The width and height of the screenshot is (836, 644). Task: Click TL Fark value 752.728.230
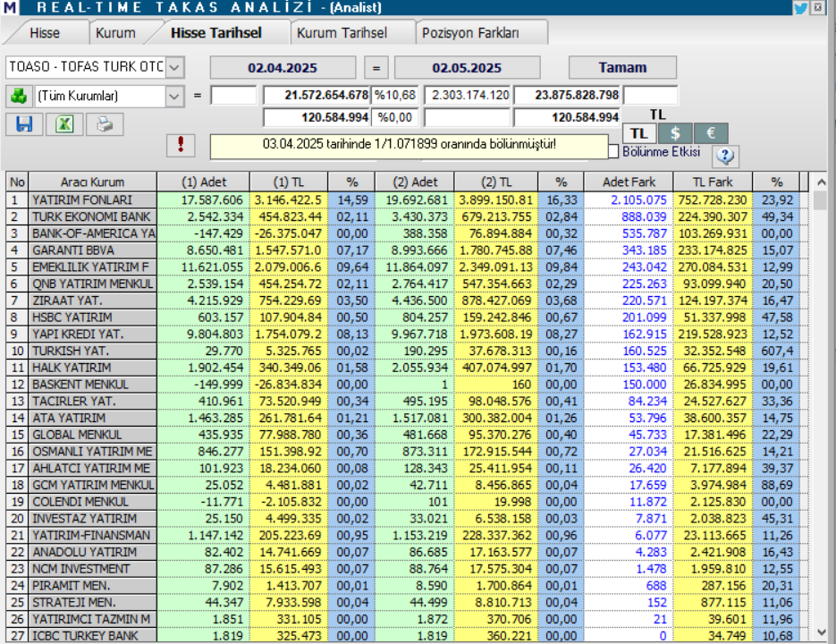(x=713, y=200)
